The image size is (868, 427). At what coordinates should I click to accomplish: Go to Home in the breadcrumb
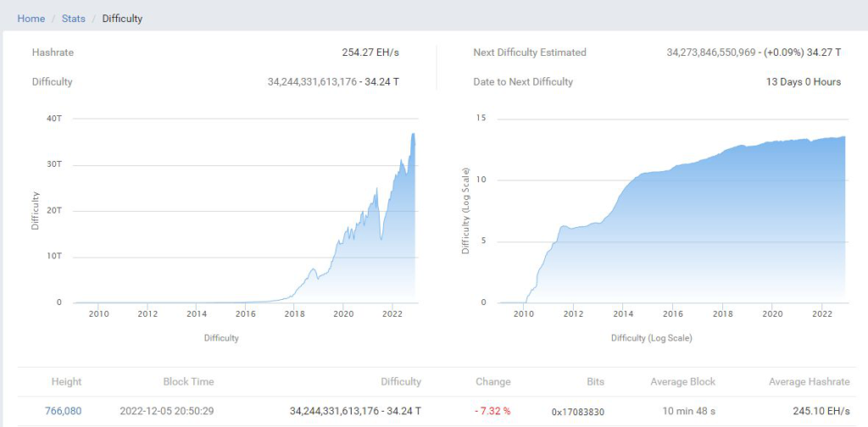point(31,19)
